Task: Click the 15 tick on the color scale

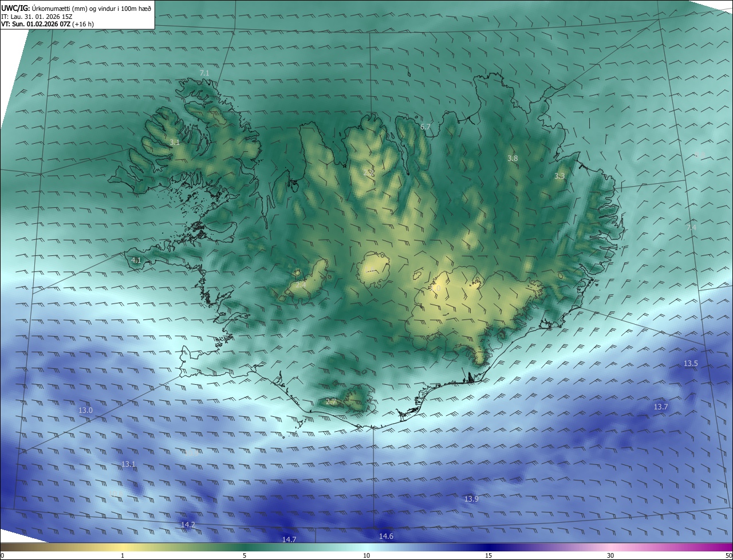Action: pos(488,555)
